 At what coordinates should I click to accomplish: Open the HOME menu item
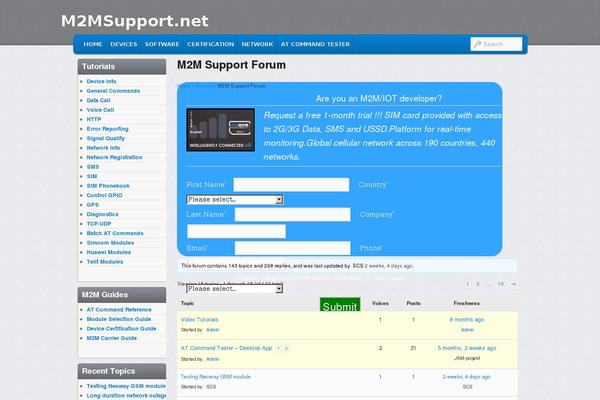click(x=93, y=44)
